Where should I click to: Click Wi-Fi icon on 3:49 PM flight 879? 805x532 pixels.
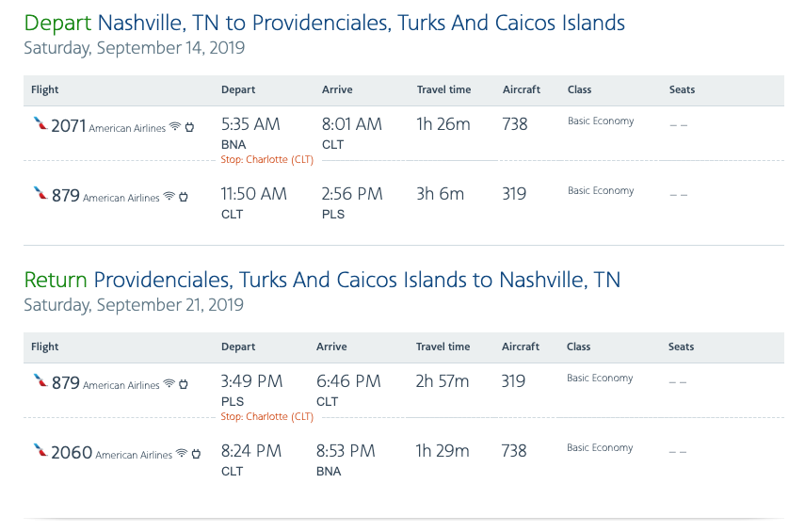(169, 384)
